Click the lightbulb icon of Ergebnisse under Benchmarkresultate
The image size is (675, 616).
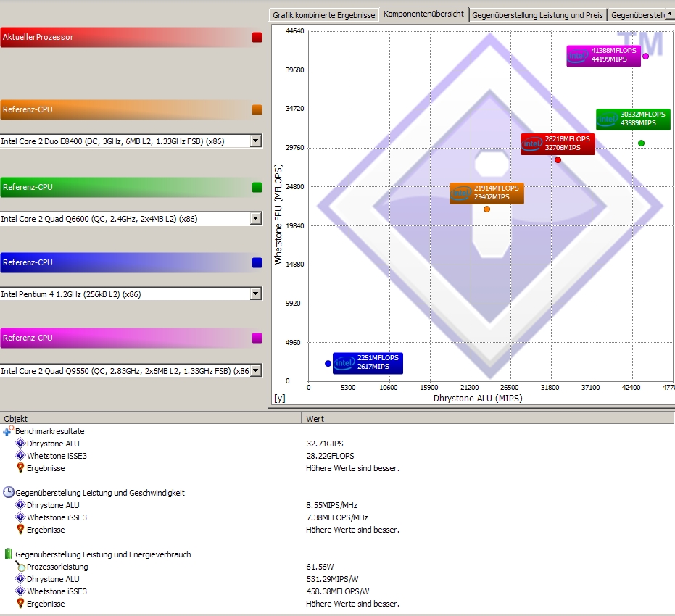click(x=20, y=467)
